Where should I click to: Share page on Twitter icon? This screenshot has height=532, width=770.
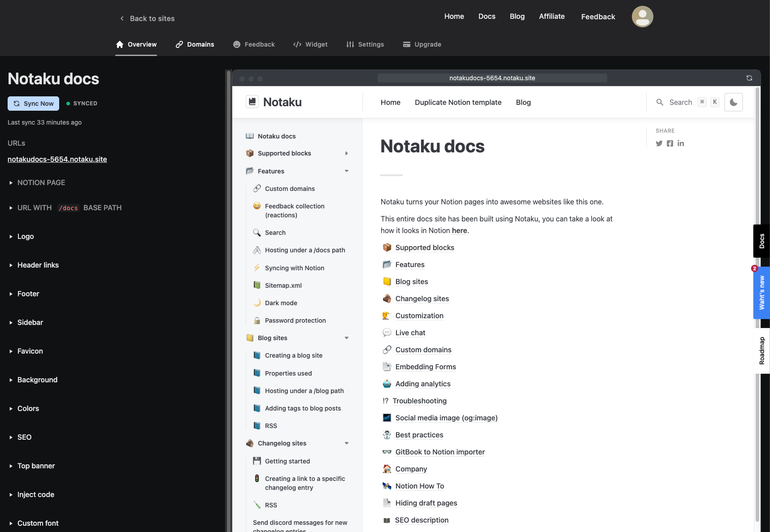click(x=659, y=143)
